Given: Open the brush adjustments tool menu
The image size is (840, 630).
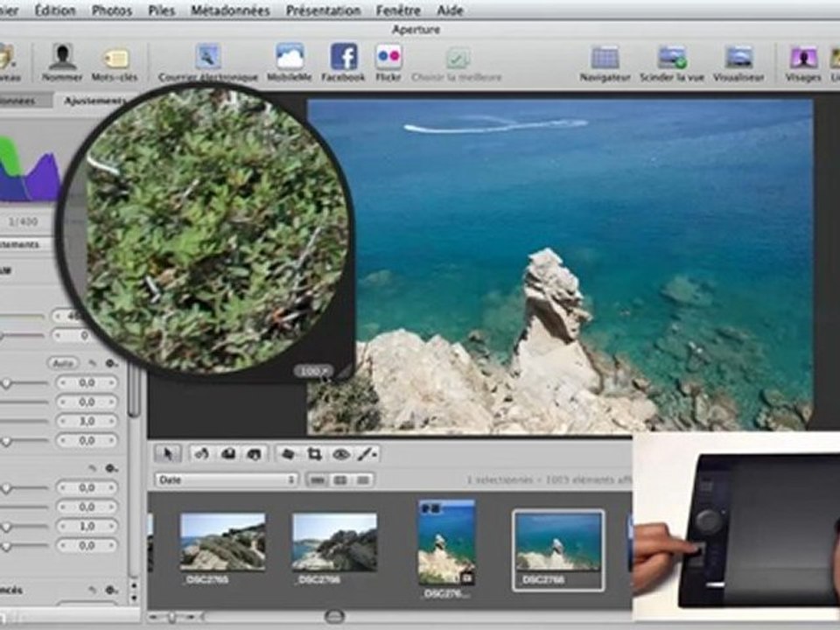Looking at the screenshot, I should pyautogui.click(x=368, y=454).
